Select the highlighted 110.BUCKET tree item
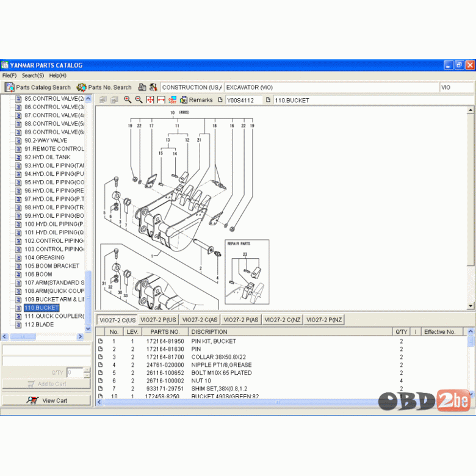This screenshot has width=476, height=476. [x=41, y=308]
